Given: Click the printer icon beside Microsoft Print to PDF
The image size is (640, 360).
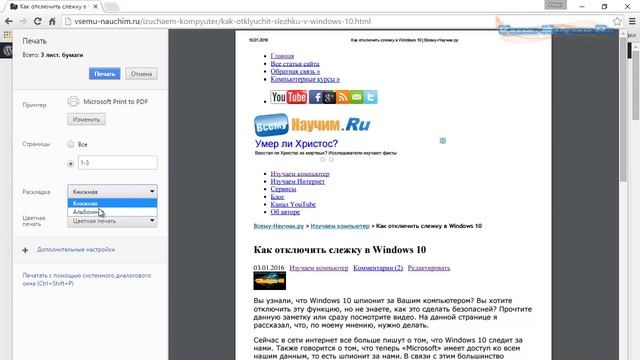Looking at the screenshot, I should [x=73, y=101].
